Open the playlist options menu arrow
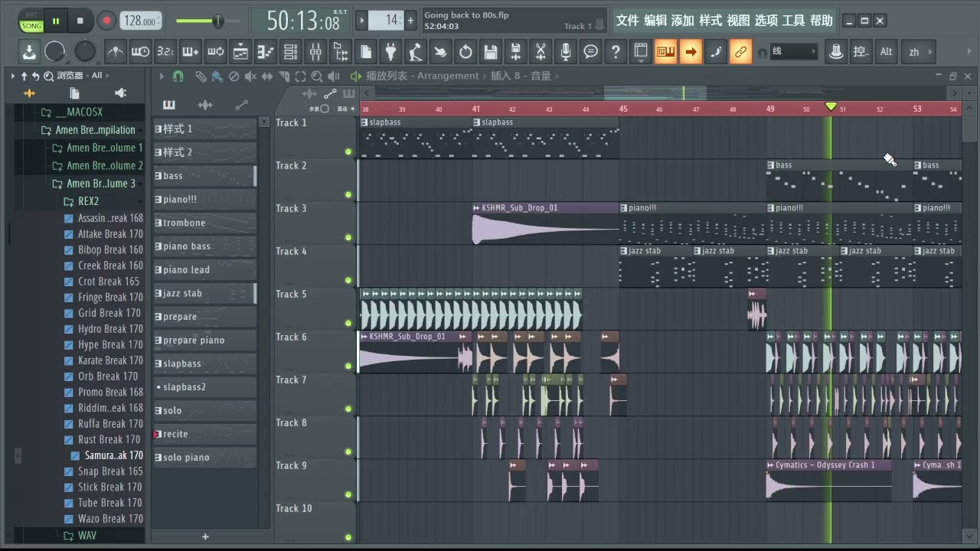Screen dimensions: 980x551 coord(162,77)
